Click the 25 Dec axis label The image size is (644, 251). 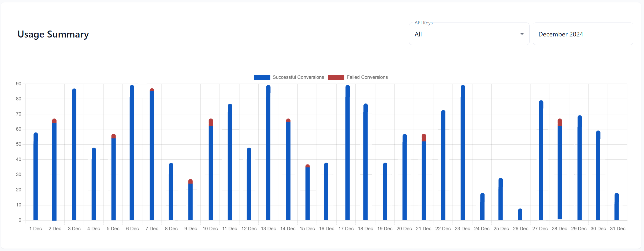pos(501,229)
